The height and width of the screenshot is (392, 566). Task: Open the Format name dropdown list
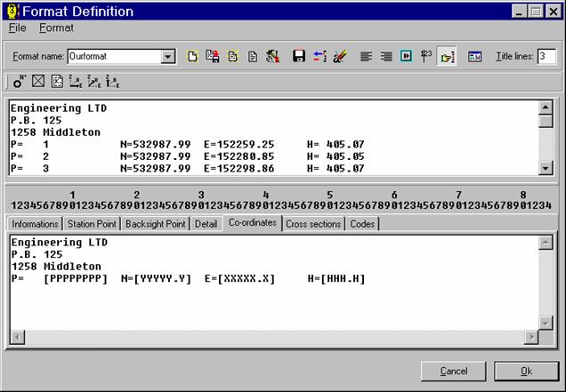(167, 57)
